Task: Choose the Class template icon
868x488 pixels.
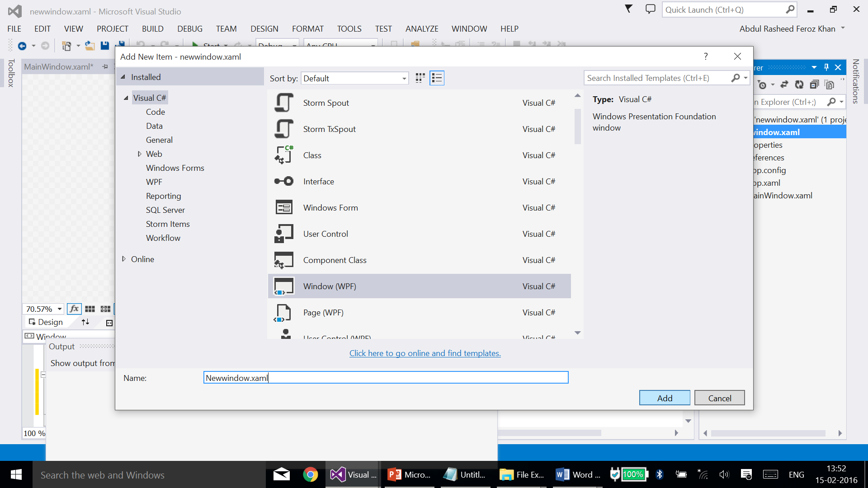Action: click(284, 155)
